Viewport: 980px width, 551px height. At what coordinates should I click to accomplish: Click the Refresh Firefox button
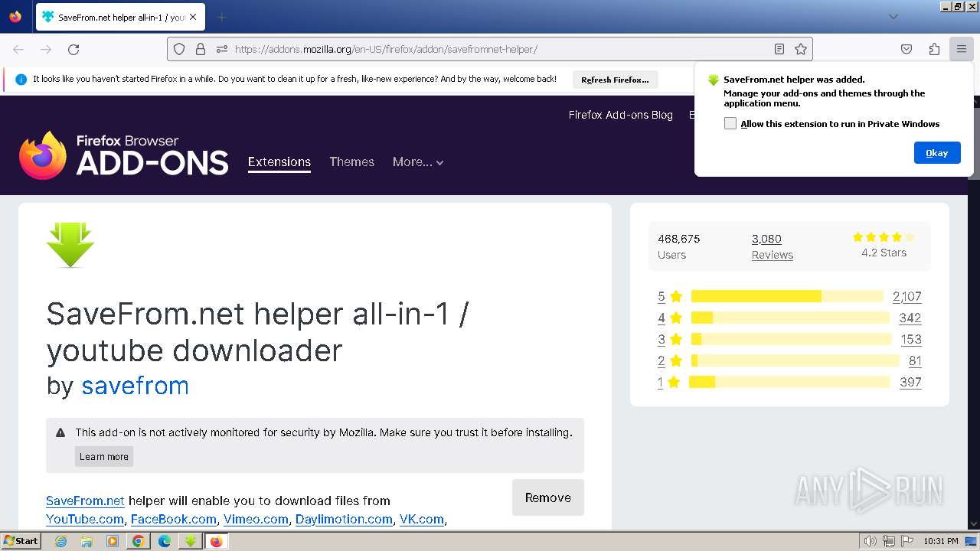pyautogui.click(x=615, y=80)
